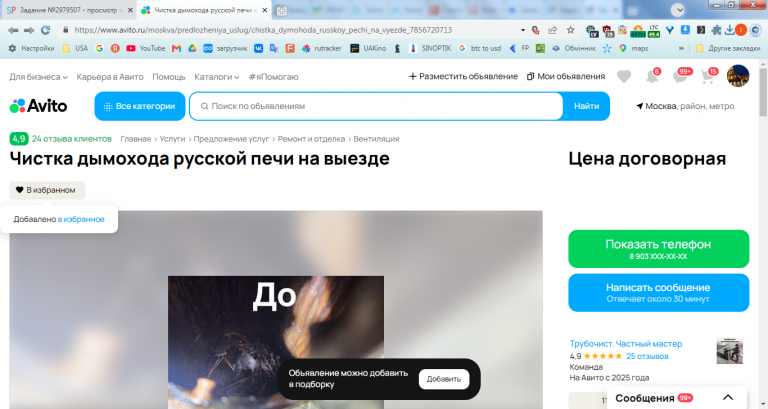Open the Google Drive bookmark icon
Viewport: 768px width, 409px height.
pyautogui.click(x=192, y=48)
